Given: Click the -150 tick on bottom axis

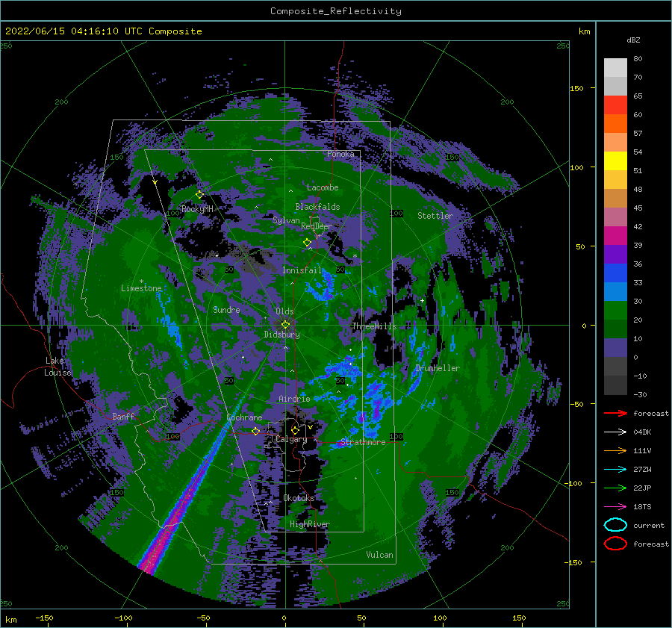Looking at the screenshot, I should pos(44,618).
